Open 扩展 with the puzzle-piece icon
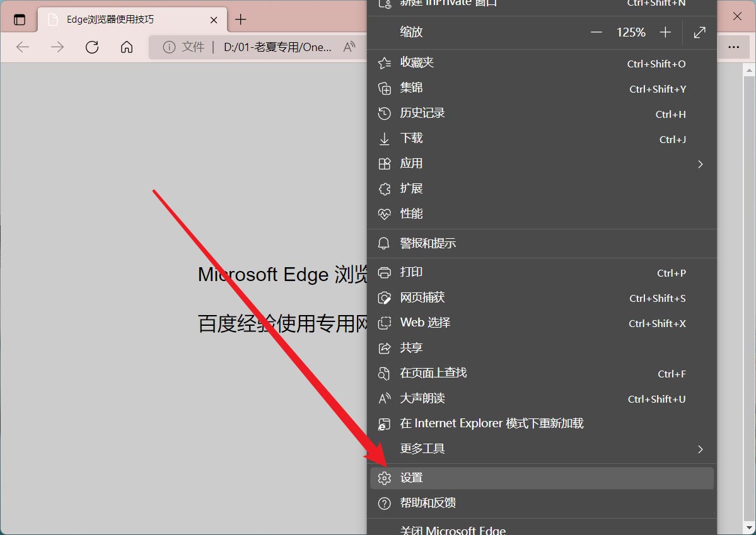This screenshot has height=535, width=756. pos(385,188)
